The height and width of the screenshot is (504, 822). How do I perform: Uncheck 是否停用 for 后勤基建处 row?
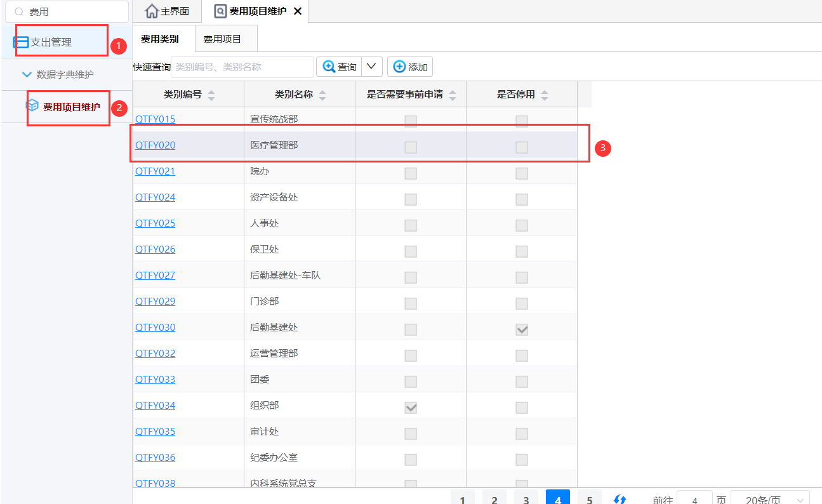pos(522,329)
